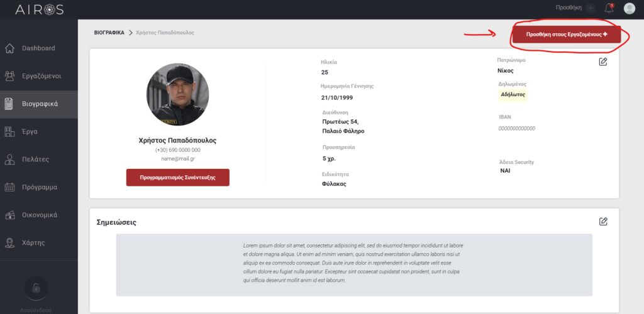Go to Εργαζόμενοι menu item
This screenshot has height=314, width=644.
tap(41, 76)
